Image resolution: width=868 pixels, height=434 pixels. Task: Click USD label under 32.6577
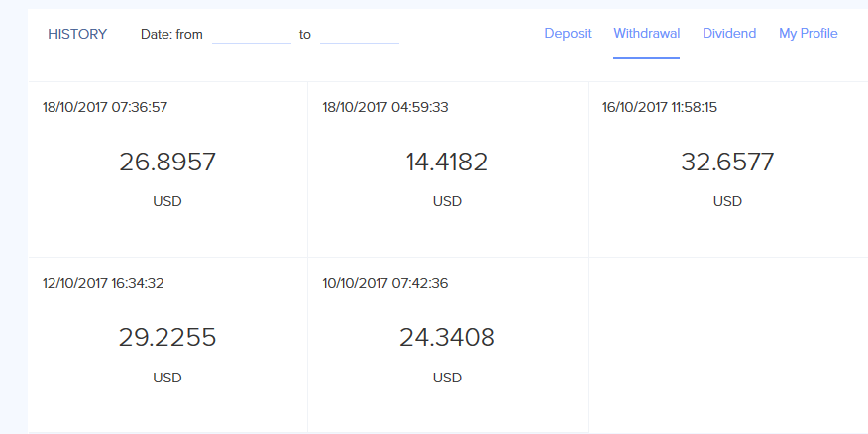[727, 201]
